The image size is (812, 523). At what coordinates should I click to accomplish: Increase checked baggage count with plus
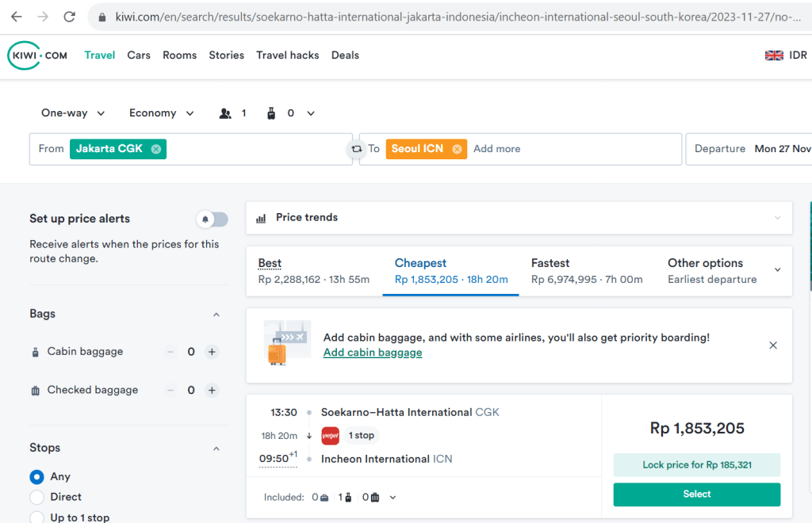pos(212,390)
